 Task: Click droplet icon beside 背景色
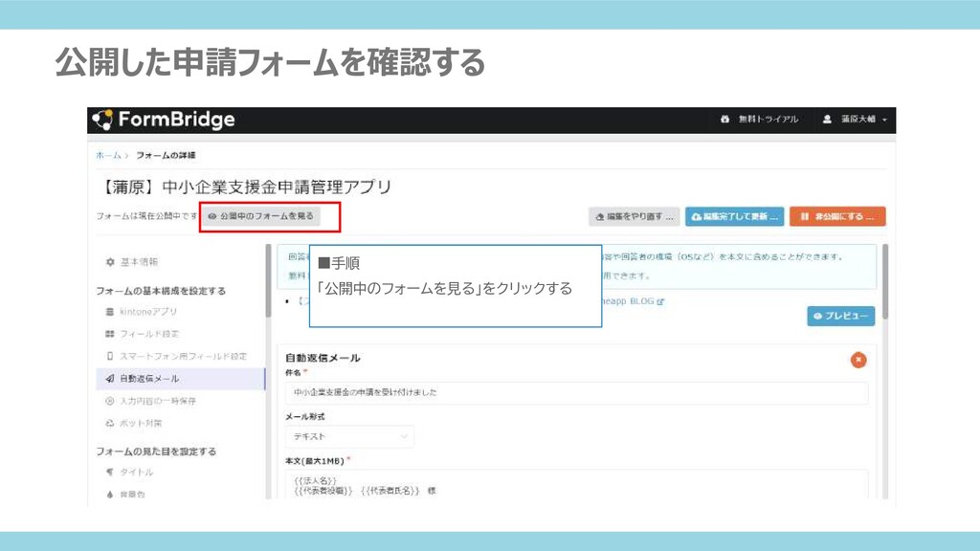click(110, 495)
